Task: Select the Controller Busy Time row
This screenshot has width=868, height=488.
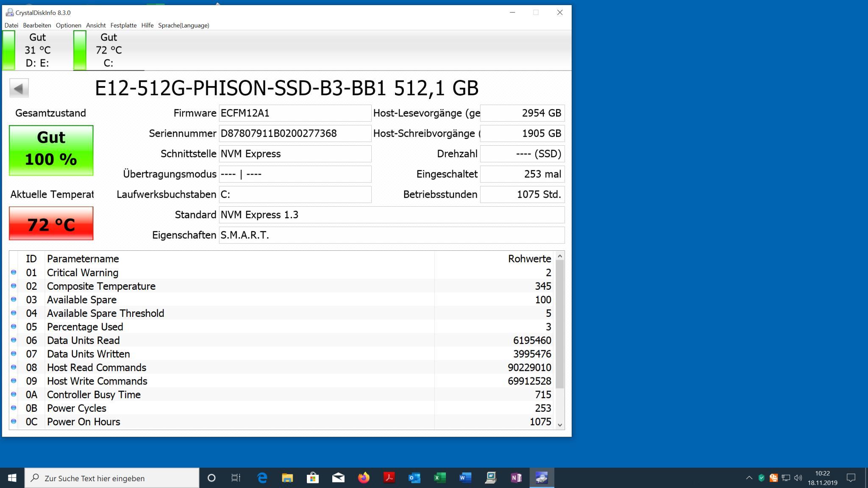Action: [282, 394]
